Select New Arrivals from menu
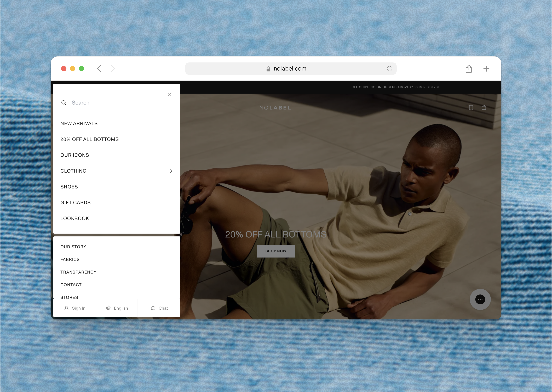Viewport: 552px width, 392px height. pyautogui.click(x=79, y=124)
